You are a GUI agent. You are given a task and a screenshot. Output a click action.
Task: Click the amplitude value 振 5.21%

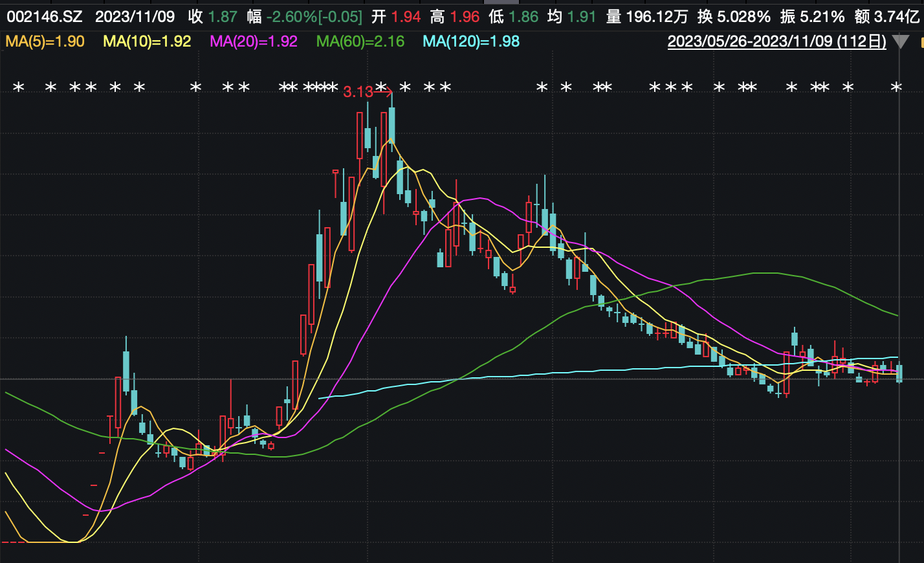[813, 16]
